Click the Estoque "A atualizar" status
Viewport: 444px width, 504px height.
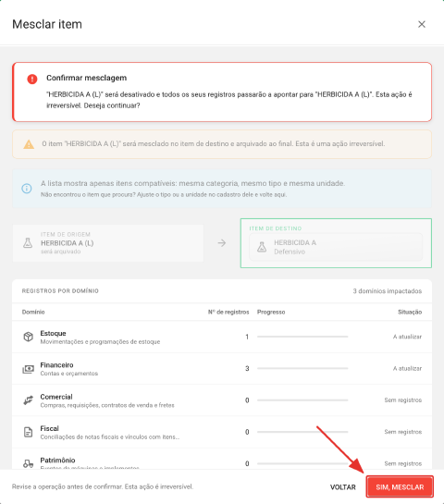click(407, 337)
